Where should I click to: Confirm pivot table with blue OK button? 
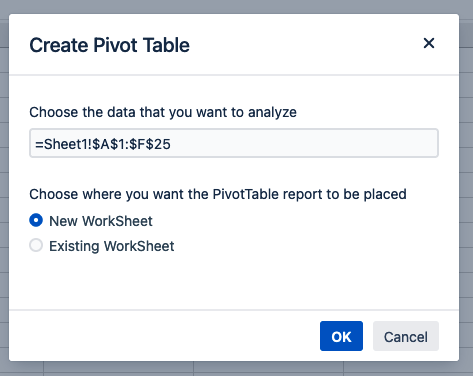tap(341, 336)
